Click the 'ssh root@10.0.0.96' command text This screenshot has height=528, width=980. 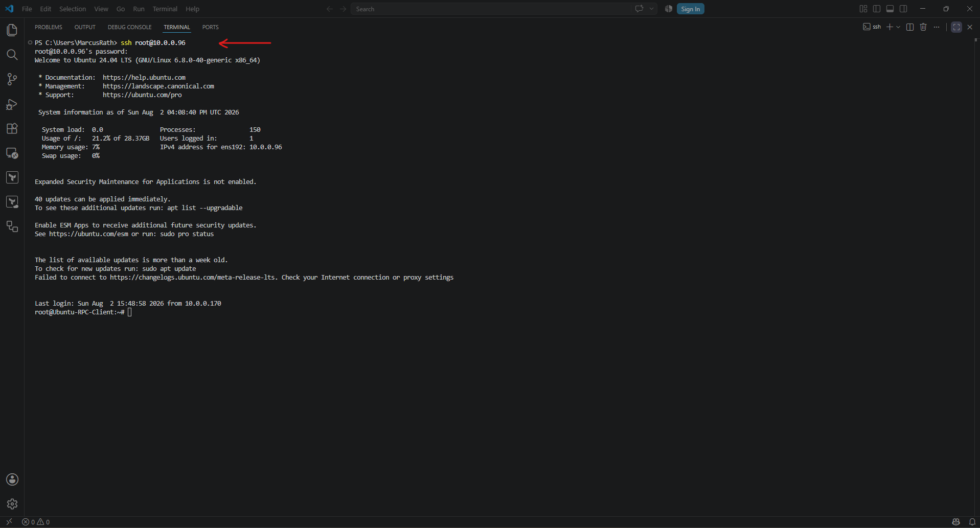pyautogui.click(x=153, y=43)
